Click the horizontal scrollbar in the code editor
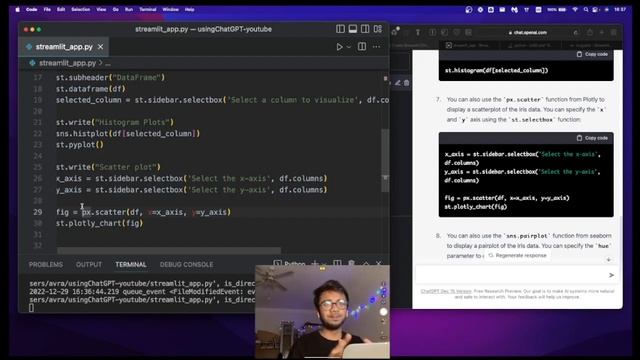 pos(169,250)
